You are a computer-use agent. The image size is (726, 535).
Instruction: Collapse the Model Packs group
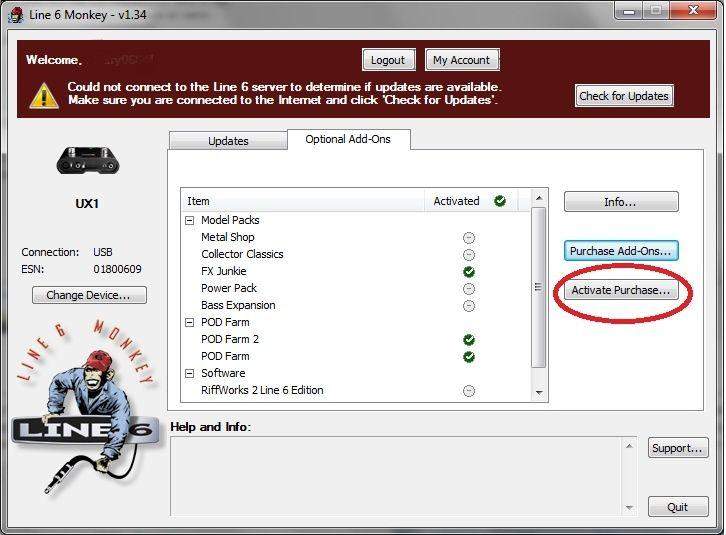189,220
